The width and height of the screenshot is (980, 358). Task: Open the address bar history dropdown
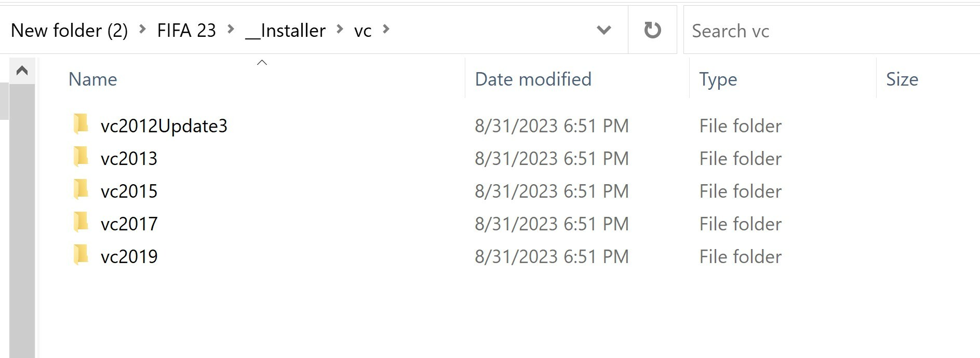pyautogui.click(x=603, y=30)
